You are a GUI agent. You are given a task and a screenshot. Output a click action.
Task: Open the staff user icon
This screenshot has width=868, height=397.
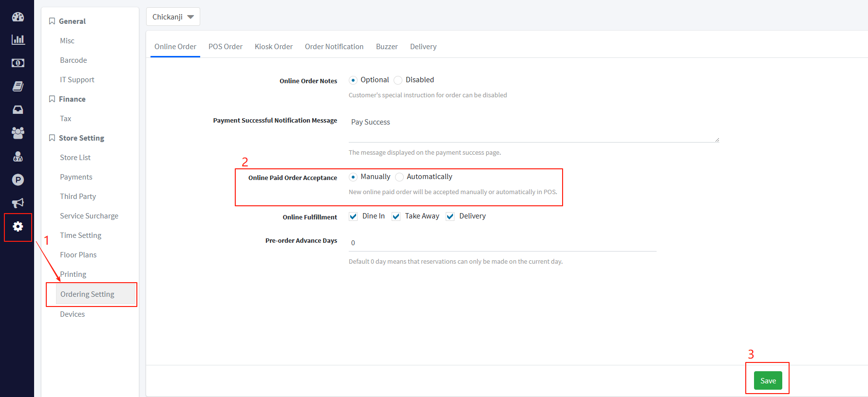[x=18, y=156]
